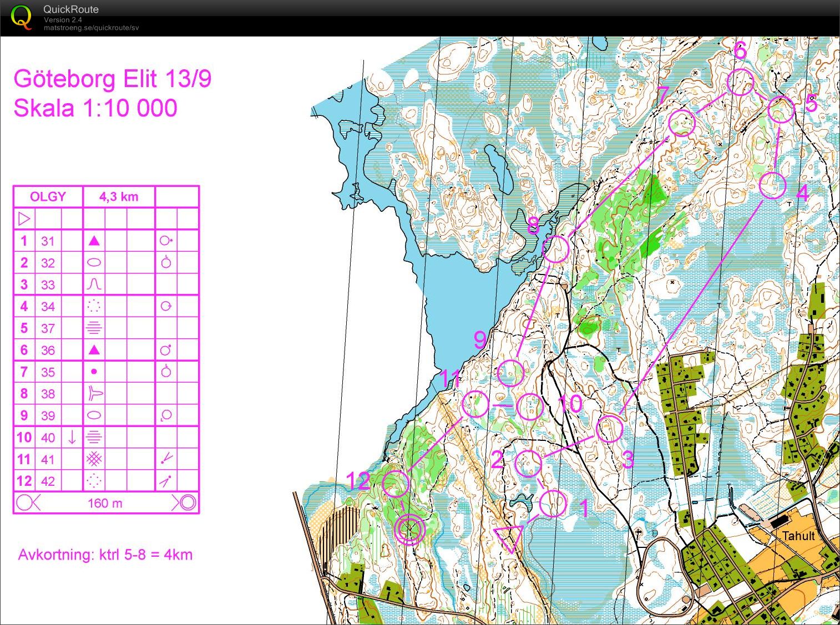The width and height of the screenshot is (840, 625).
Task: Click control circle 12 on the map
Action: (396, 483)
